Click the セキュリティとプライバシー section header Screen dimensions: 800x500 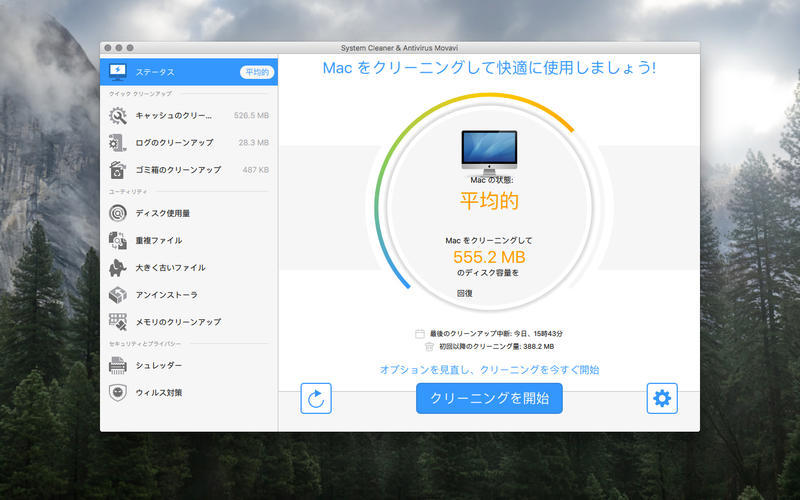[145, 344]
